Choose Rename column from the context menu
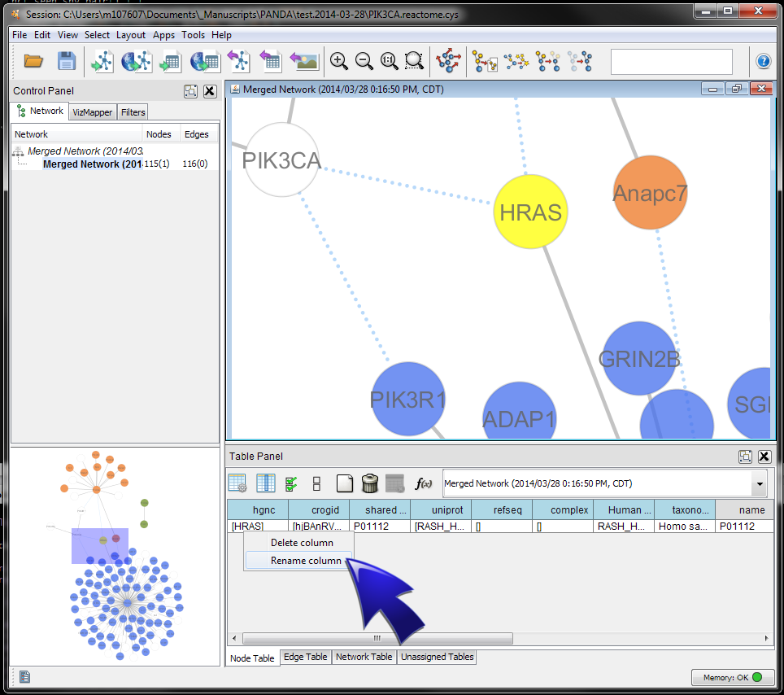The height and width of the screenshot is (695, 784). click(x=306, y=561)
